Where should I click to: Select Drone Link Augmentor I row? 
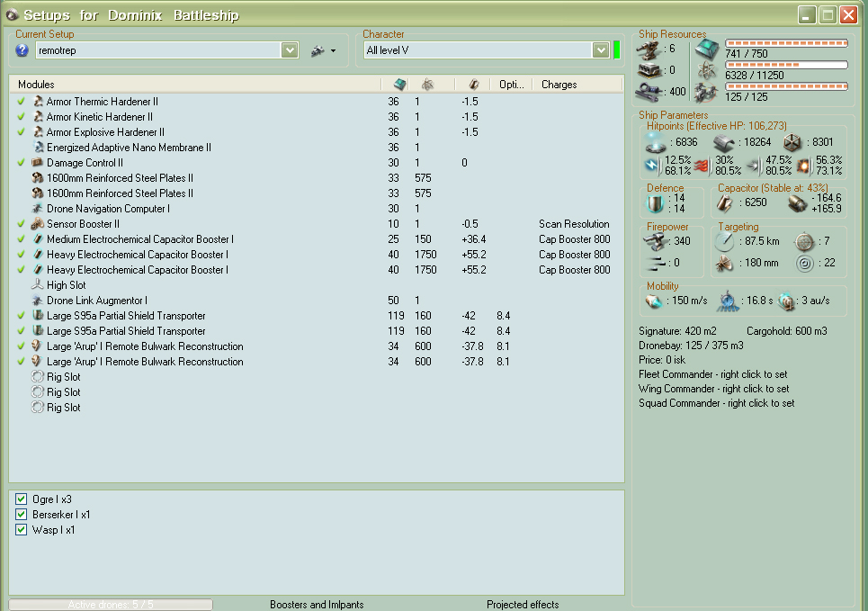(x=317, y=301)
